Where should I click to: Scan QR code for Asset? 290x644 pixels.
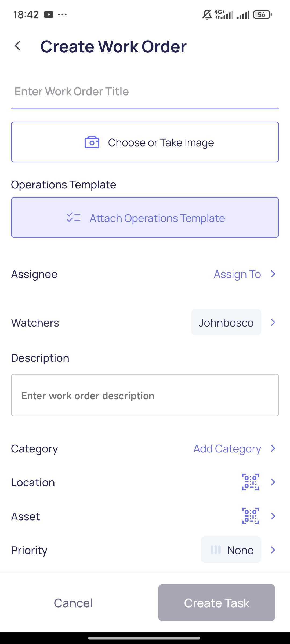[x=251, y=516]
